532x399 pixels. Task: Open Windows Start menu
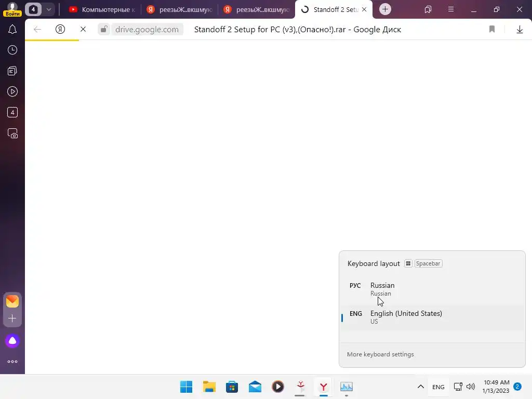click(187, 387)
